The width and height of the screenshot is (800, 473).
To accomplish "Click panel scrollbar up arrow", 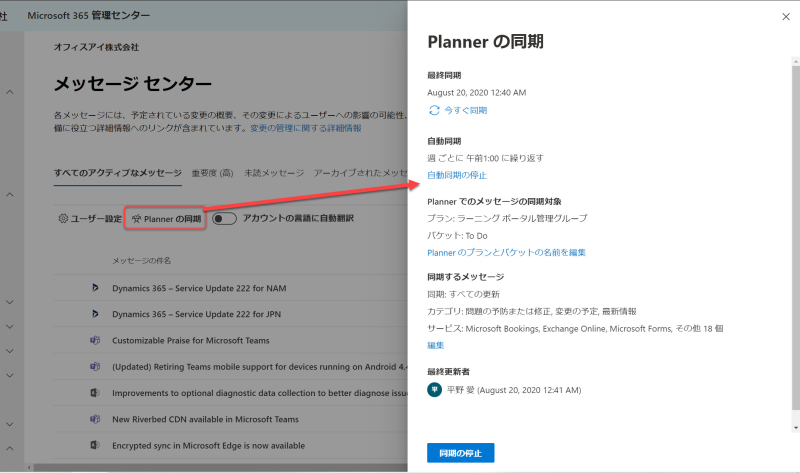I will click(x=796, y=62).
